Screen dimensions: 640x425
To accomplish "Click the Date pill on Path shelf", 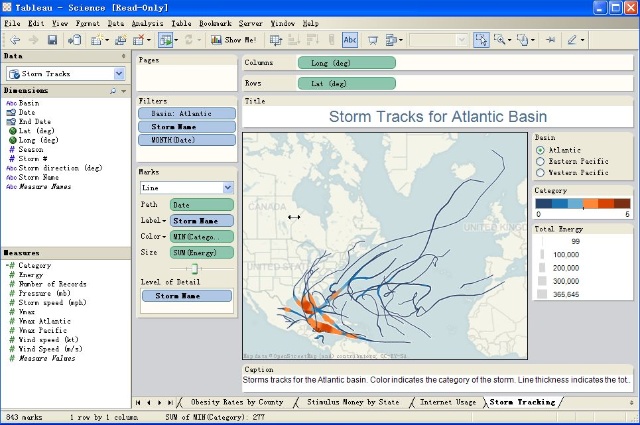I will [202, 205].
